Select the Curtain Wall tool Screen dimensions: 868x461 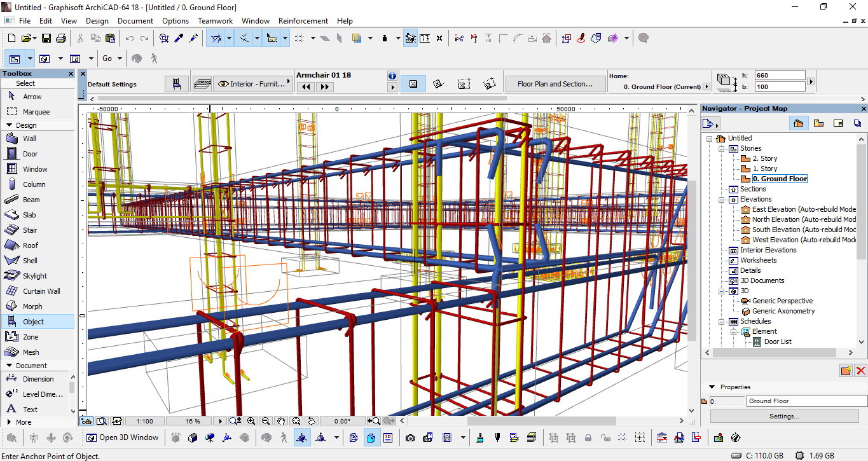[38, 291]
